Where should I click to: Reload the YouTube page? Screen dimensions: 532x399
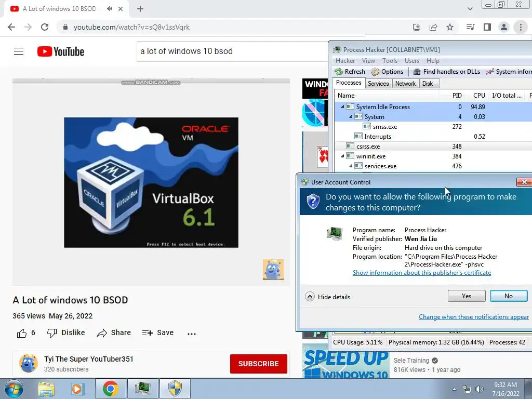(x=45, y=27)
